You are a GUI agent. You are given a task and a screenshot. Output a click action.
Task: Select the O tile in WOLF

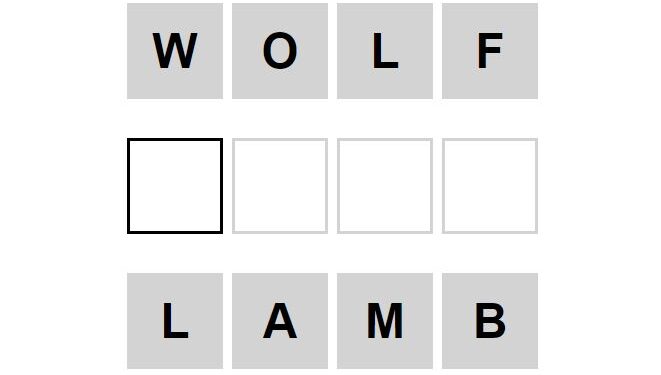(280, 51)
